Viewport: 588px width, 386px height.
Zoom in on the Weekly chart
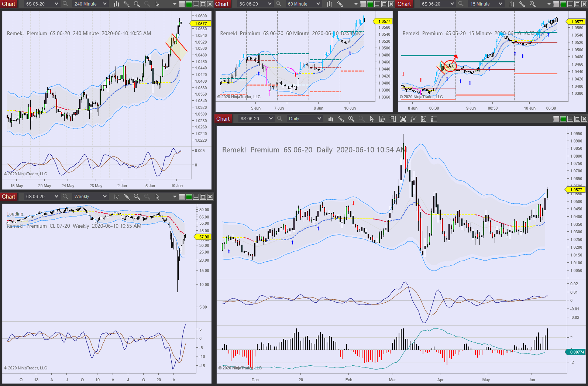137,197
